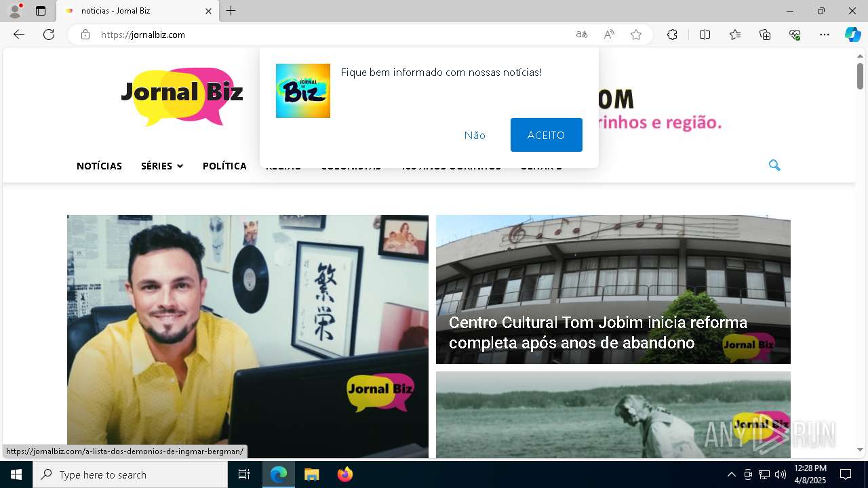
Task: Open Favorites list icon
Action: 735,35
